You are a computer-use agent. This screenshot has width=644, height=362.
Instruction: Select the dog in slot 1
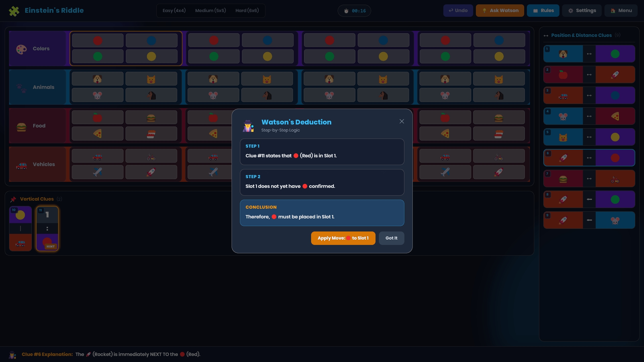coord(97,79)
